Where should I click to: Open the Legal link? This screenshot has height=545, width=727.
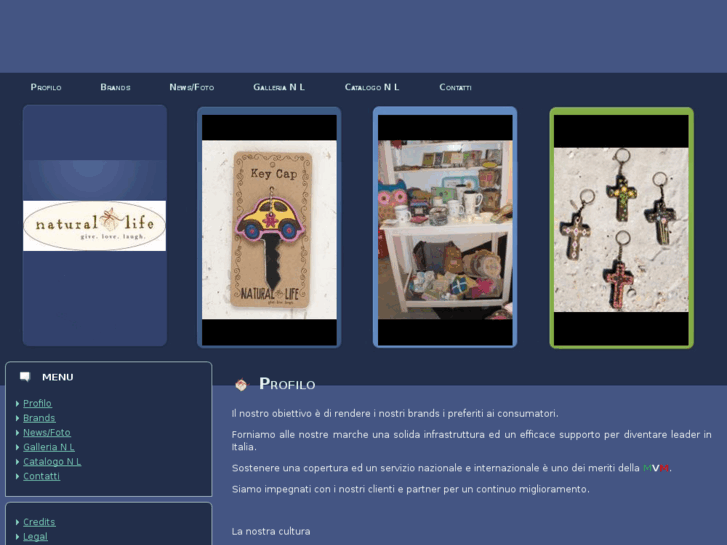(35, 537)
